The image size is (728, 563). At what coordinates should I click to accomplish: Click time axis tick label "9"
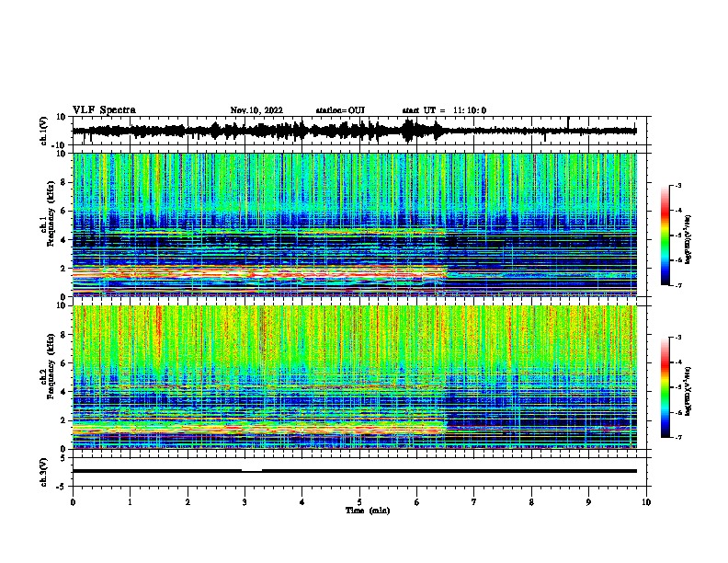click(x=588, y=502)
